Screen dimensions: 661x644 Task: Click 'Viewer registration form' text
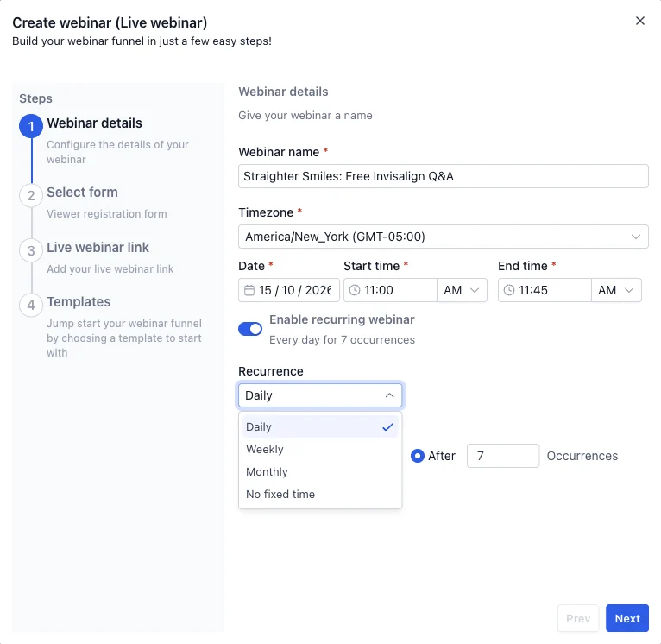point(107,214)
